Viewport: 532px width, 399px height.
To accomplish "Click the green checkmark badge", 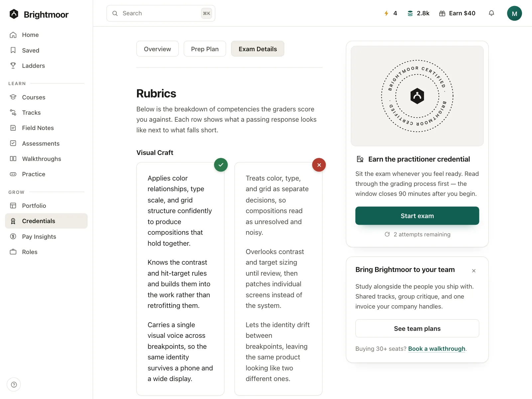I will pyautogui.click(x=221, y=165).
